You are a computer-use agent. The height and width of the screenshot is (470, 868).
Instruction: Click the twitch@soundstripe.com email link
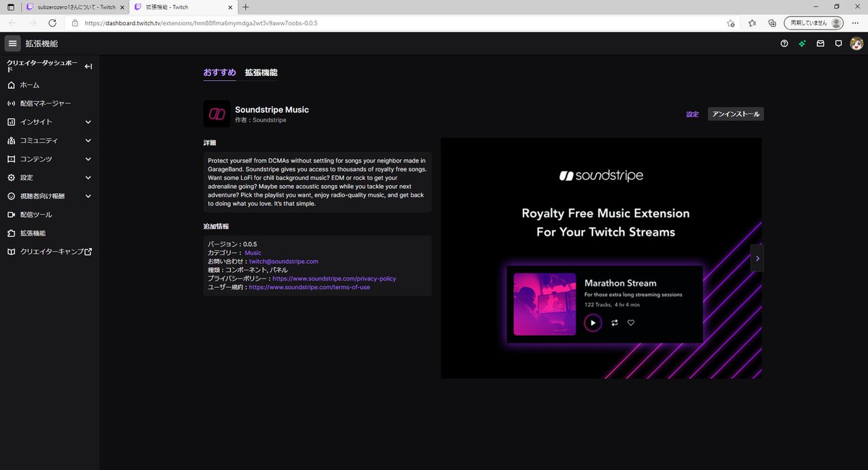point(284,261)
